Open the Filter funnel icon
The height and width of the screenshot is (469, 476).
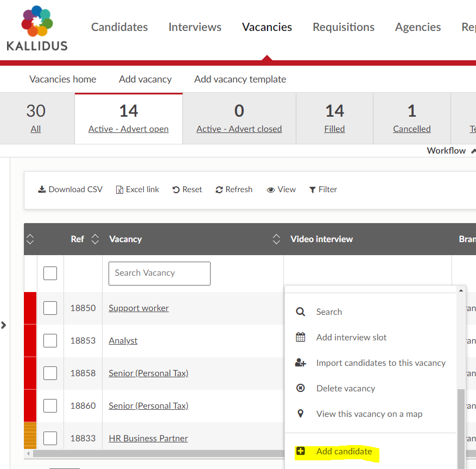click(313, 189)
